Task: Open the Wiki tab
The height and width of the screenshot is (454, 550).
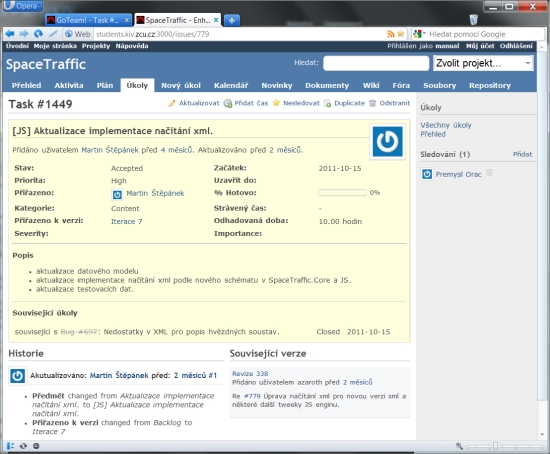Action: point(371,85)
